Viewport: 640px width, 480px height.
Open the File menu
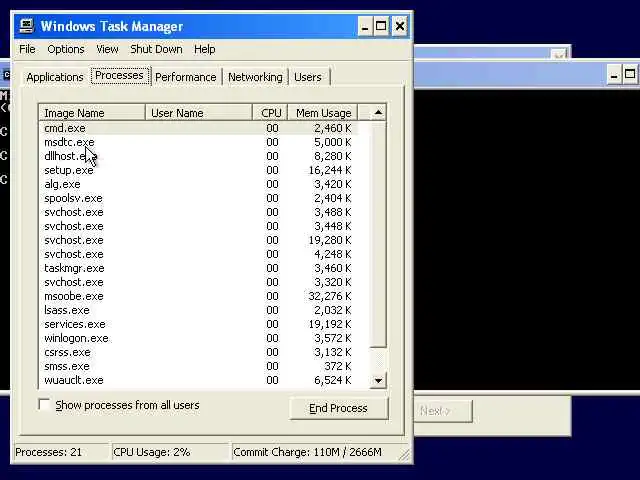27,49
